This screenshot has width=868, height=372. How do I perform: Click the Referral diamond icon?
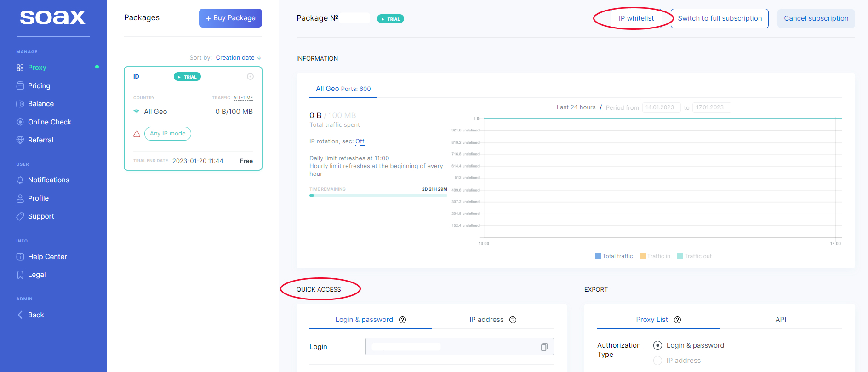[20, 140]
